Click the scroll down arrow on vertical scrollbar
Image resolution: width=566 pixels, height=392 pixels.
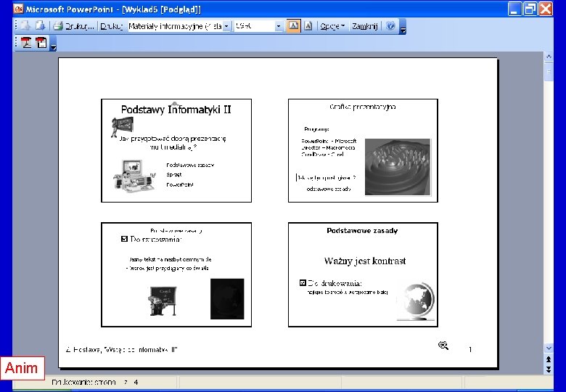coord(549,348)
